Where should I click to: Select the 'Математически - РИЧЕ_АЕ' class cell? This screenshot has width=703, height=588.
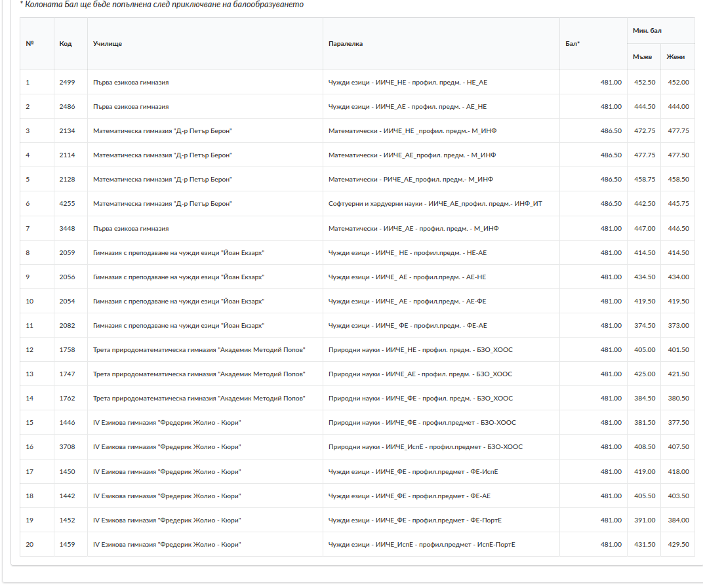pyautogui.click(x=411, y=180)
